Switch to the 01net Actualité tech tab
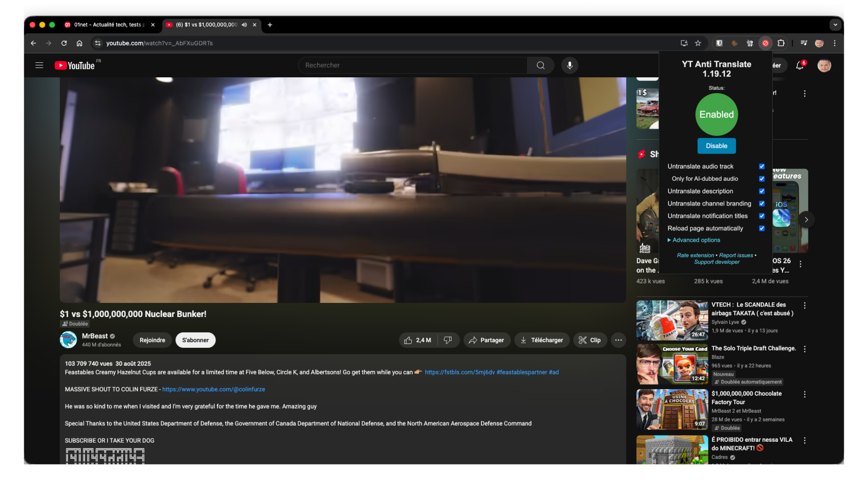This screenshot has height=496, width=868. (108, 25)
